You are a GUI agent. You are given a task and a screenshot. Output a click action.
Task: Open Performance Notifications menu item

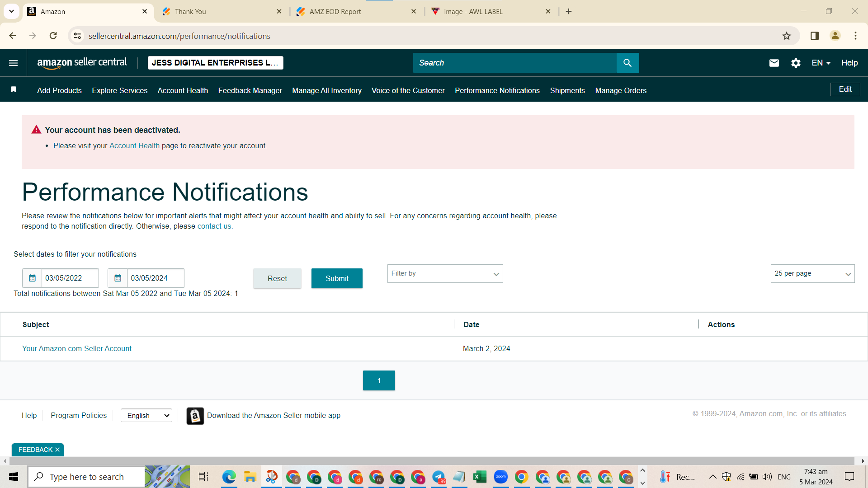click(x=497, y=90)
